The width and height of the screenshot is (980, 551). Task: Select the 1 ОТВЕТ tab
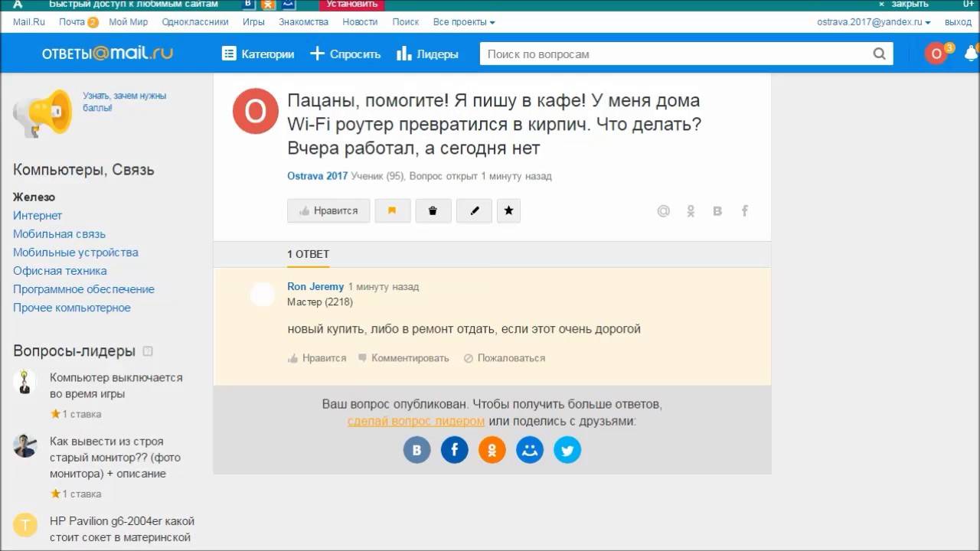309,254
